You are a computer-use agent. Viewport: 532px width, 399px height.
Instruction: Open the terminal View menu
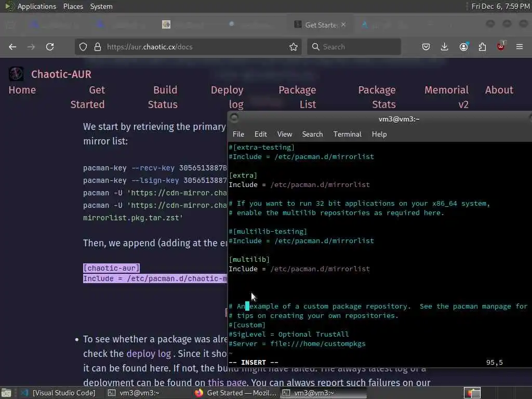(284, 135)
